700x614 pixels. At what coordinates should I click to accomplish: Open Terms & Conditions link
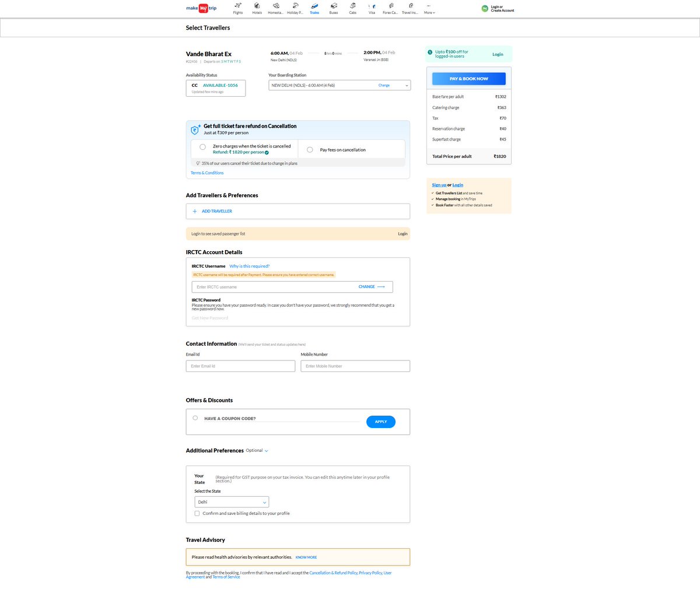(x=207, y=173)
